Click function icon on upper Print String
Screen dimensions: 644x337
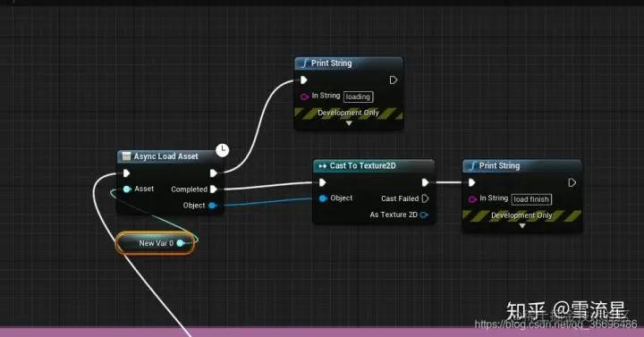(304, 63)
